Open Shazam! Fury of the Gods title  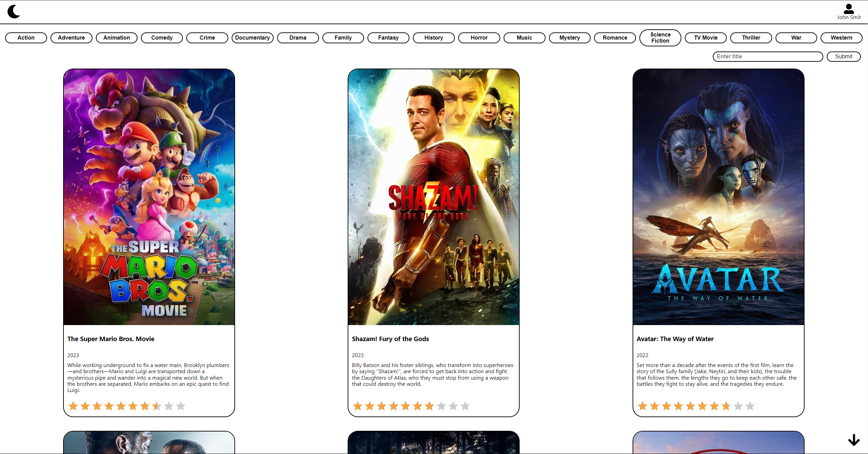point(390,339)
